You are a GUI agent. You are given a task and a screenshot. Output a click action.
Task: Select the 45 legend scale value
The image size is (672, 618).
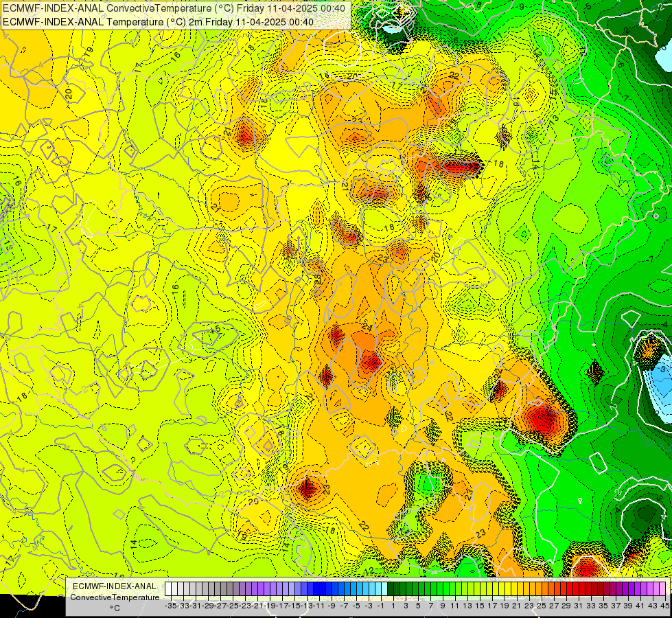click(x=665, y=606)
